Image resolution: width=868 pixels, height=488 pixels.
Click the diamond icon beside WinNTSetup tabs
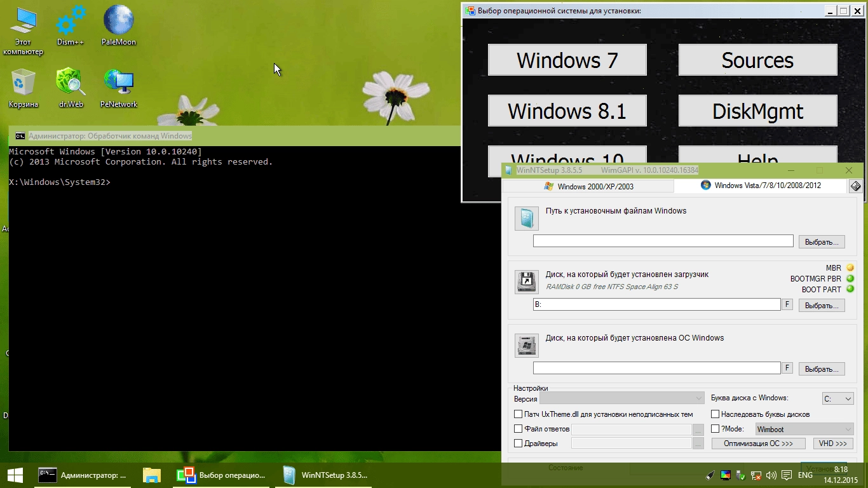[x=855, y=186]
